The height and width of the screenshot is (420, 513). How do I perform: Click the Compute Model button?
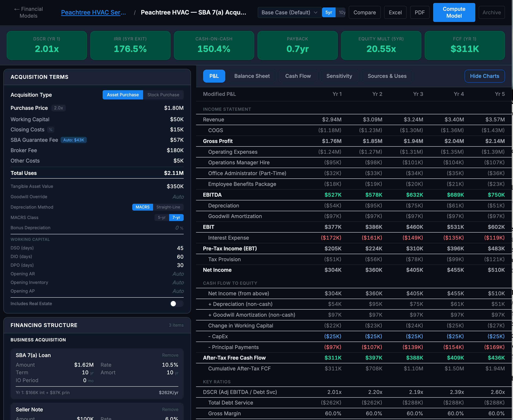tap(454, 12)
